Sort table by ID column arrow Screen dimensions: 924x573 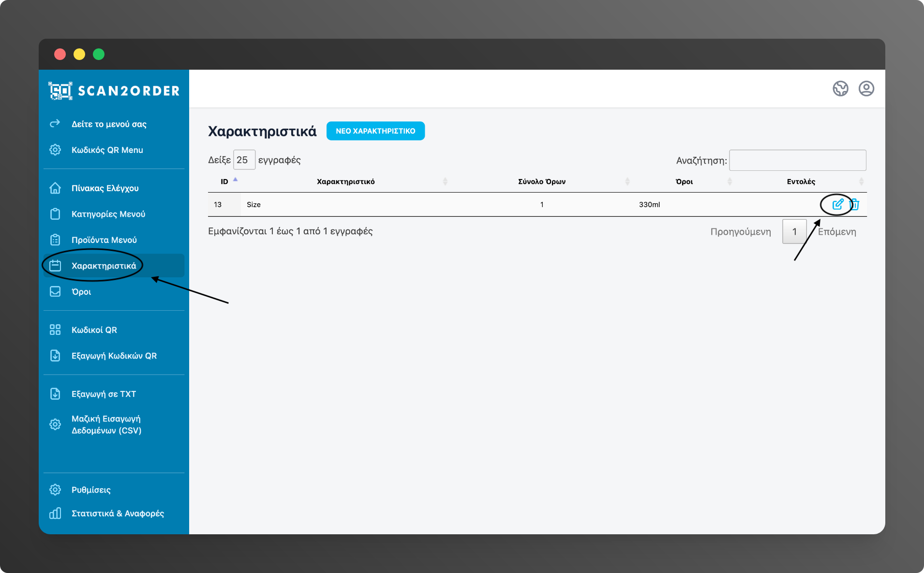pos(236,180)
